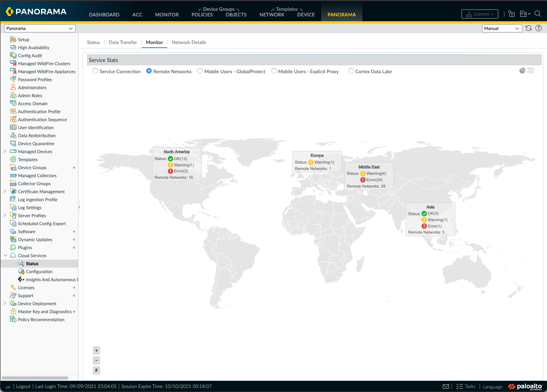
Task: Select Managed WildFire Clusters icon
Action: (x=13, y=64)
